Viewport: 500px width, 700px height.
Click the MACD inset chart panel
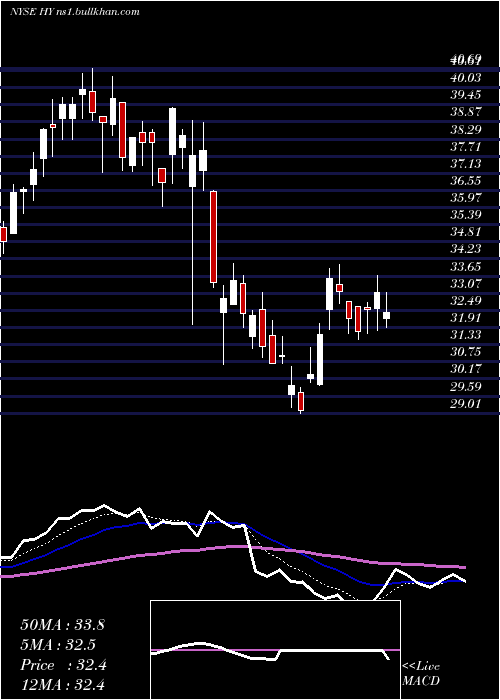[x=275, y=650]
